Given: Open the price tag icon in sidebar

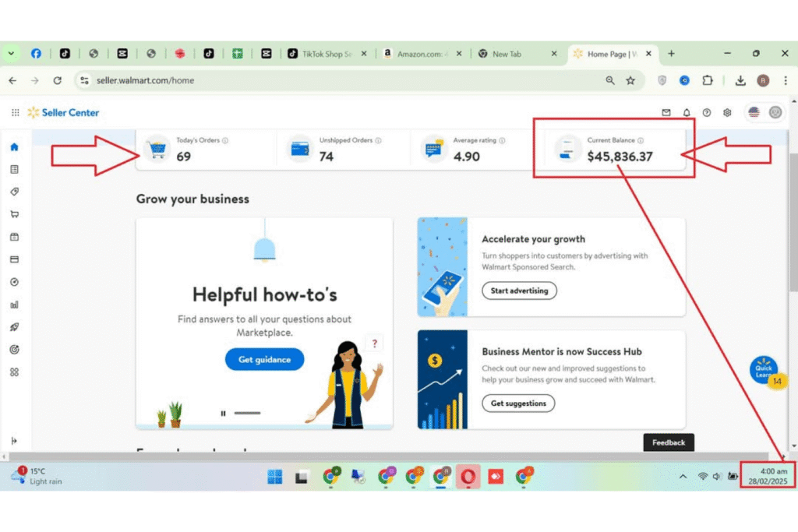Looking at the screenshot, I should click(14, 192).
